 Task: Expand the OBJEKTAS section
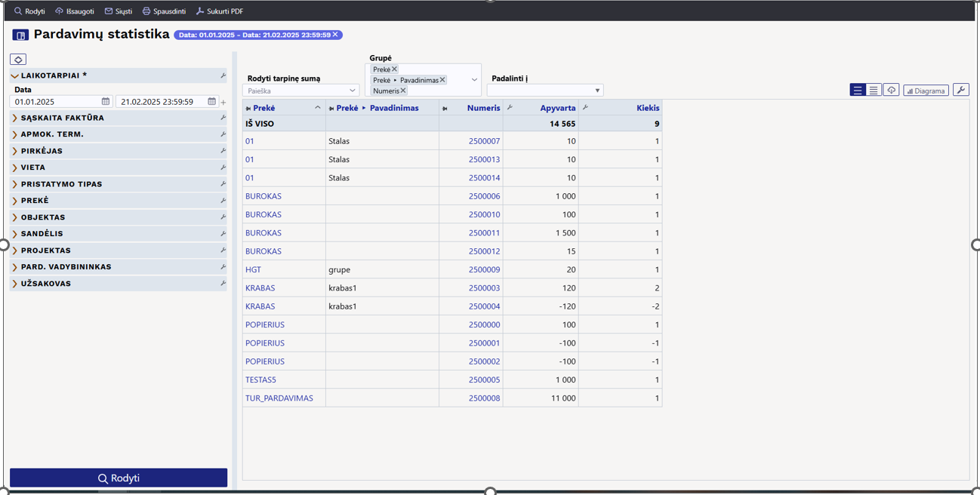point(14,217)
